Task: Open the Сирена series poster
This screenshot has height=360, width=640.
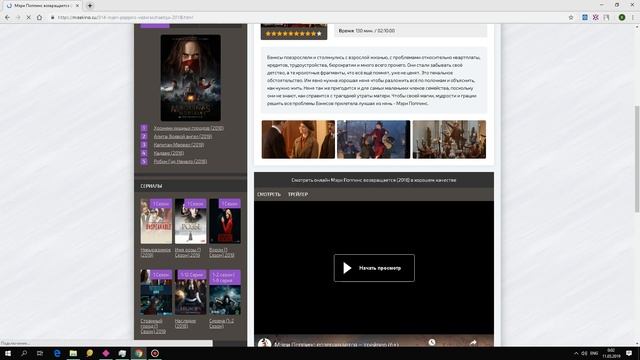Action: [225, 292]
